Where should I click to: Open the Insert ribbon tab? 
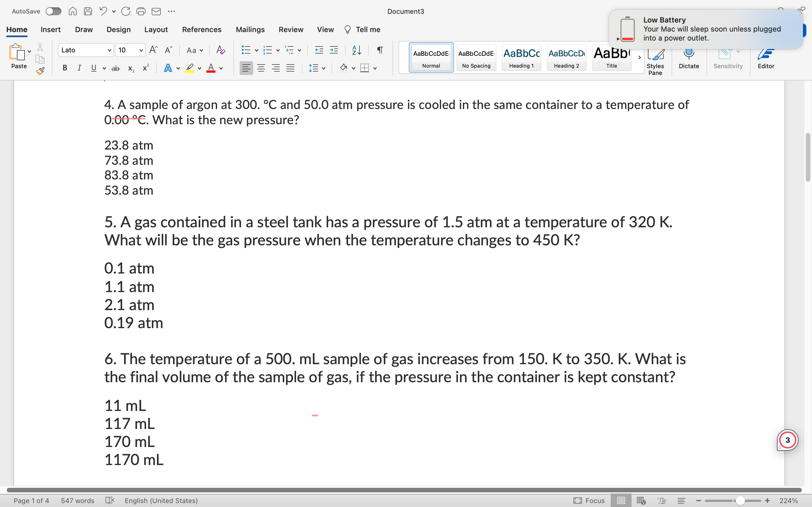click(51, 30)
